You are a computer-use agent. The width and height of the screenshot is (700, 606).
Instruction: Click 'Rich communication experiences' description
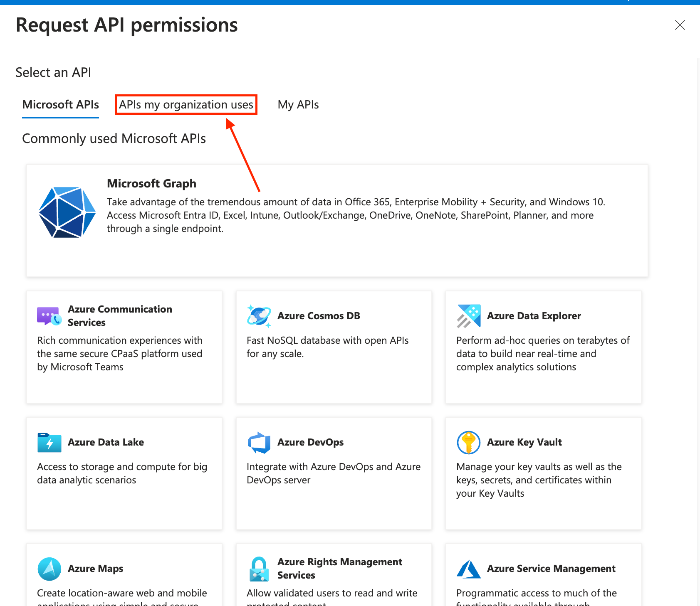[x=120, y=354]
